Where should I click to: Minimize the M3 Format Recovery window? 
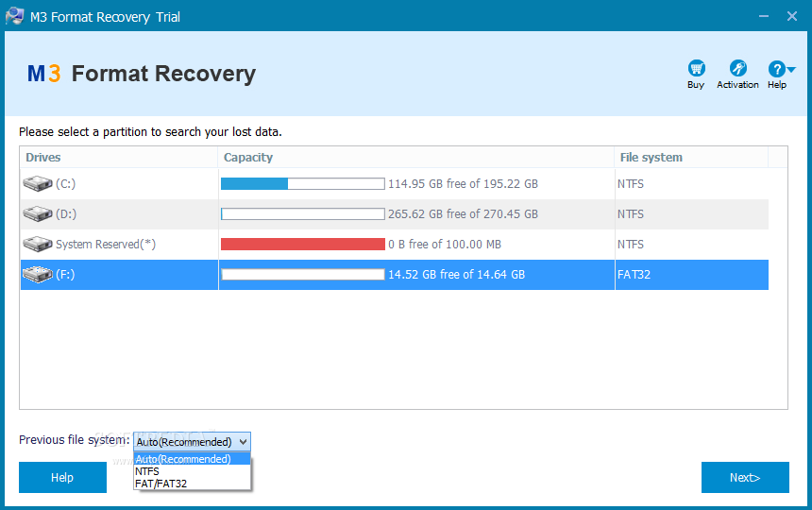tap(764, 16)
